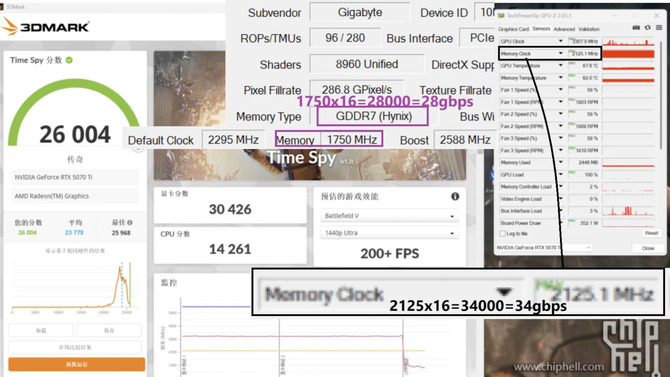
Task: Switch to the Graphics Card tab
Action: click(x=513, y=29)
